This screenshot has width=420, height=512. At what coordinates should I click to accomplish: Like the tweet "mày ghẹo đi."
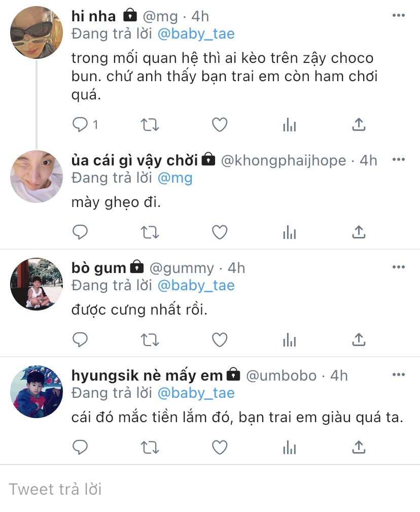coord(220,232)
